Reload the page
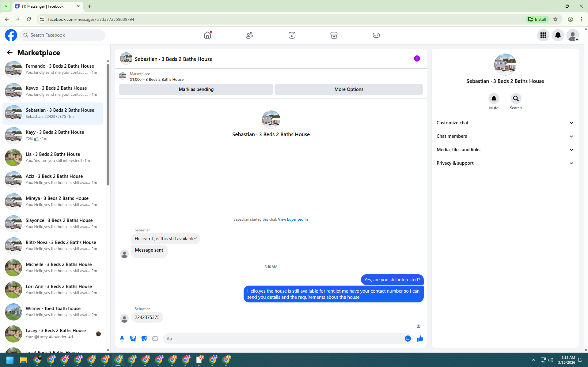This screenshot has width=588, height=367. (29, 19)
